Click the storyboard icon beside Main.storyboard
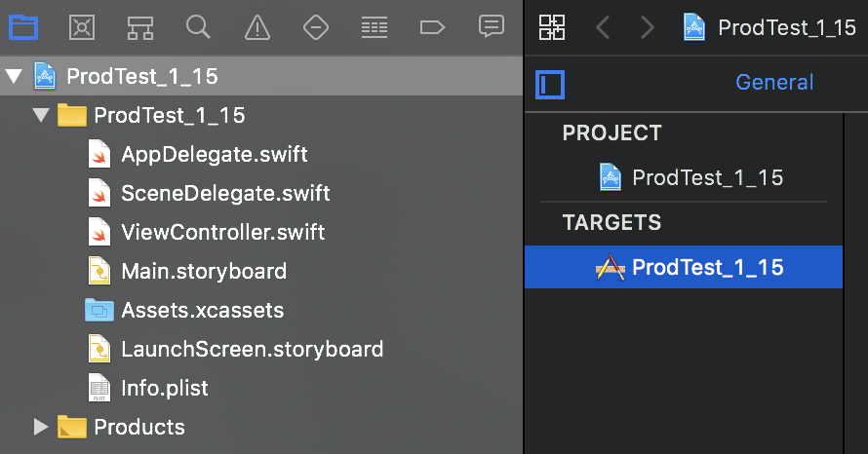The image size is (868, 454). point(99,271)
